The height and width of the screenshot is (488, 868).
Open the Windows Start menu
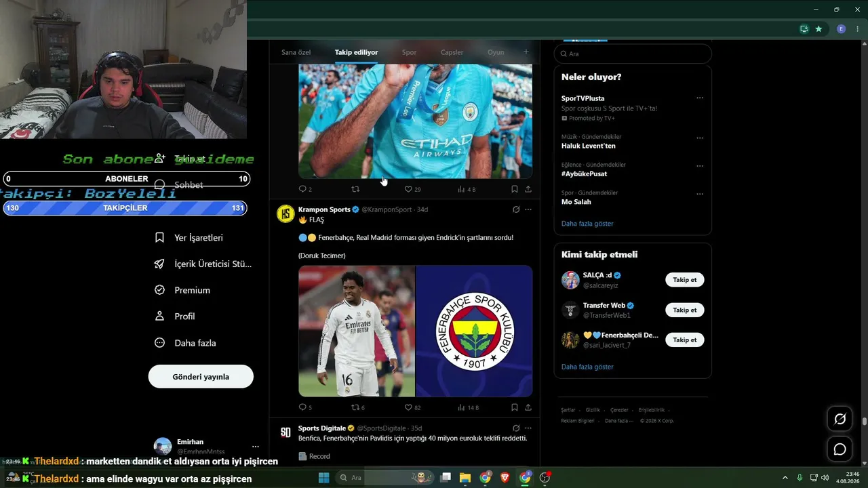[323, 478]
